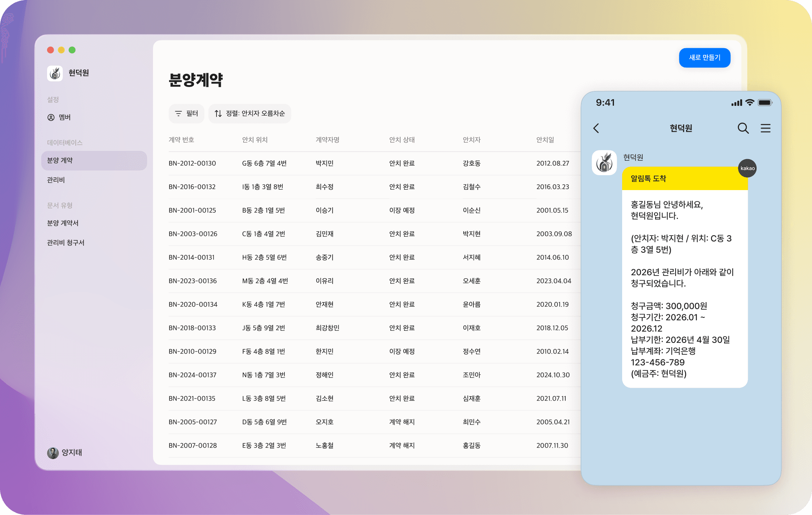The width and height of the screenshot is (812, 515).
Task: Tap the back chevron in phone chat
Action: pos(596,128)
